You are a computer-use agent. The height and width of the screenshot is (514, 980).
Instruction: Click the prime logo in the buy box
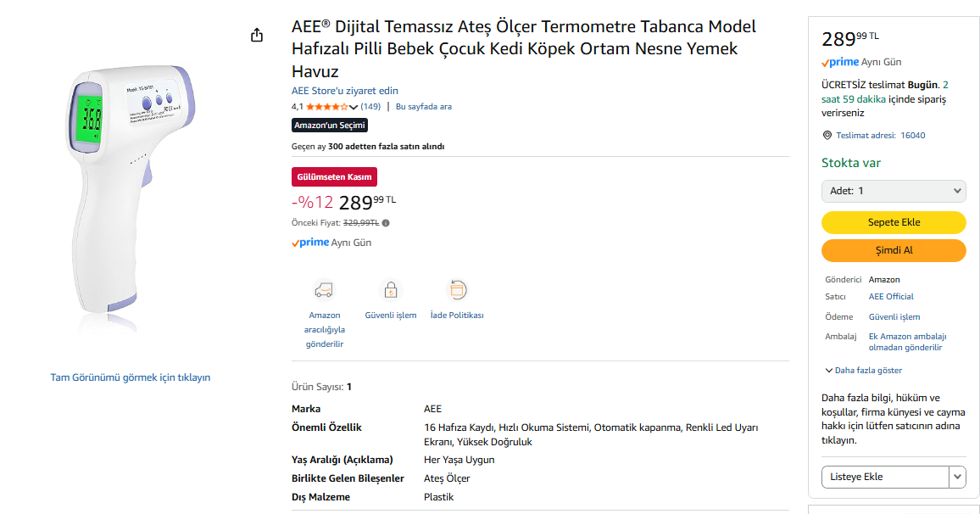click(840, 62)
